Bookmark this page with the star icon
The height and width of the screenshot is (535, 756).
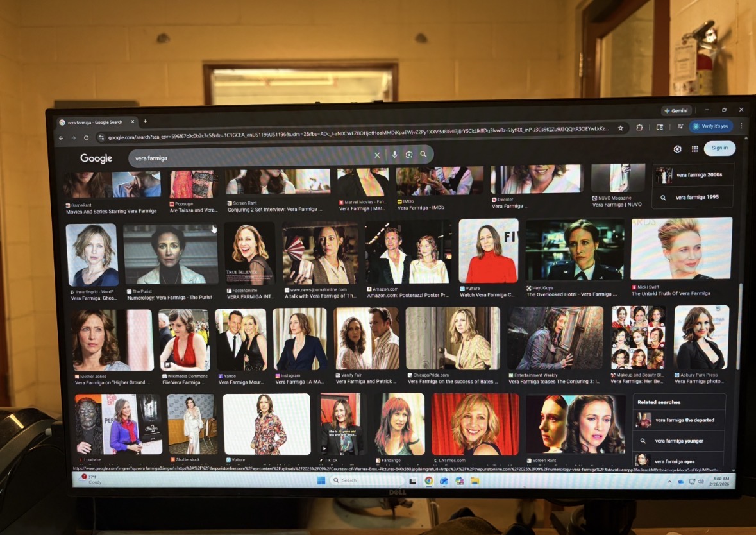(x=621, y=128)
